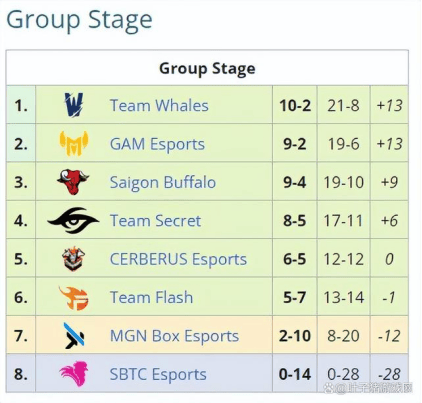This screenshot has height=403, width=422.
Task: Click the MGN Box Esports logo
Action: pyautogui.click(x=74, y=336)
